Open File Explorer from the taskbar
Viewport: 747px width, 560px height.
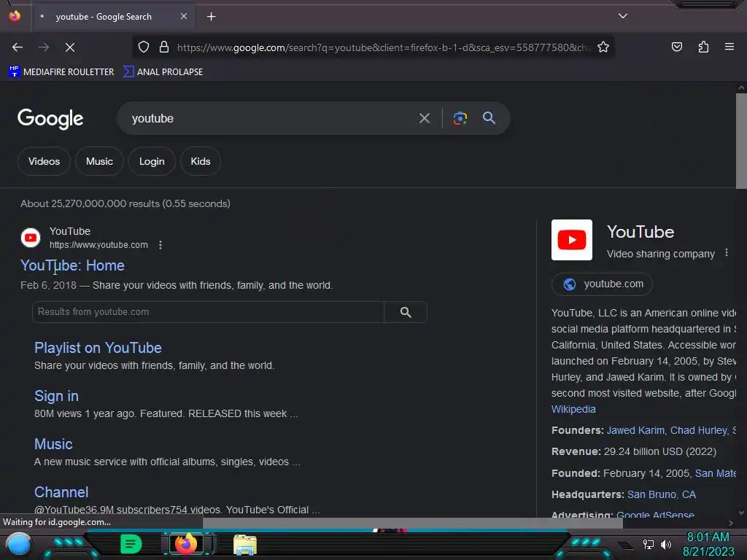[245, 544]
